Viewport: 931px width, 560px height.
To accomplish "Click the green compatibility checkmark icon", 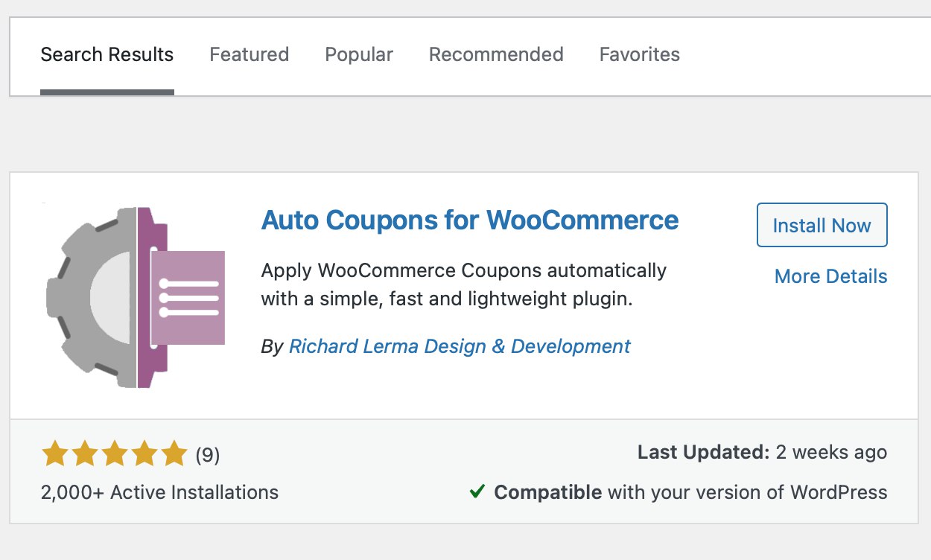I will coord(477,491).
